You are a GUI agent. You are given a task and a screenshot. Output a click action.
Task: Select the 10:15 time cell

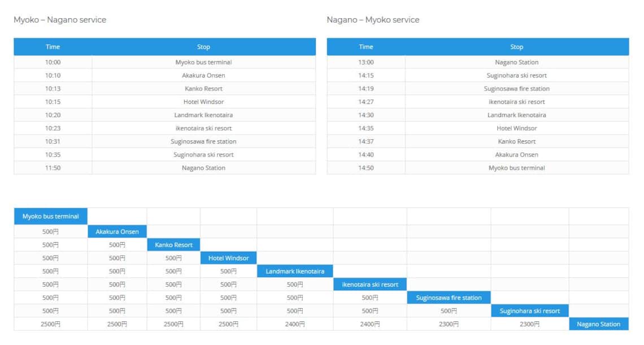[x=53, y=102]
